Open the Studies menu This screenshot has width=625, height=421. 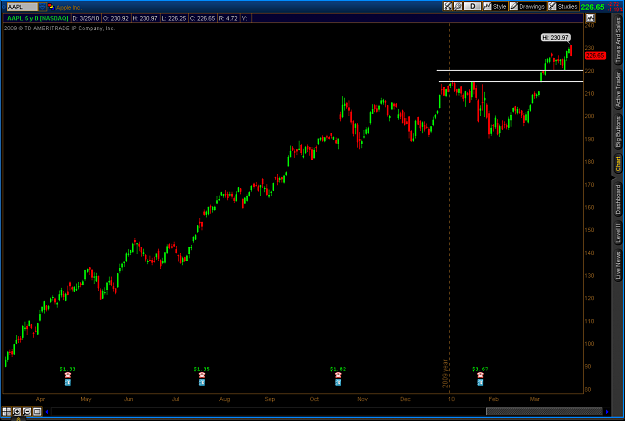pyautogui.click(x=563, y=6)
